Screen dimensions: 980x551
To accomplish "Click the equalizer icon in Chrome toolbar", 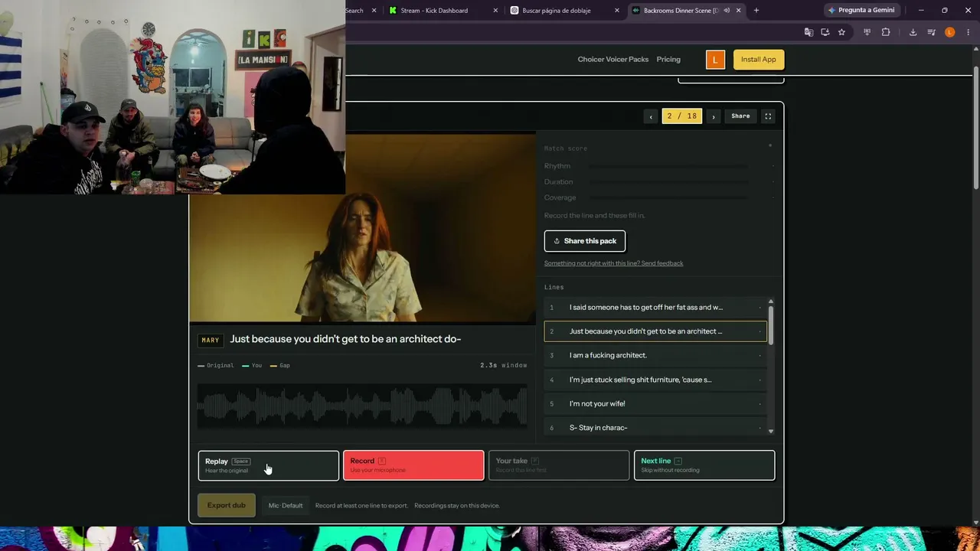I will [x=867, y=32].
